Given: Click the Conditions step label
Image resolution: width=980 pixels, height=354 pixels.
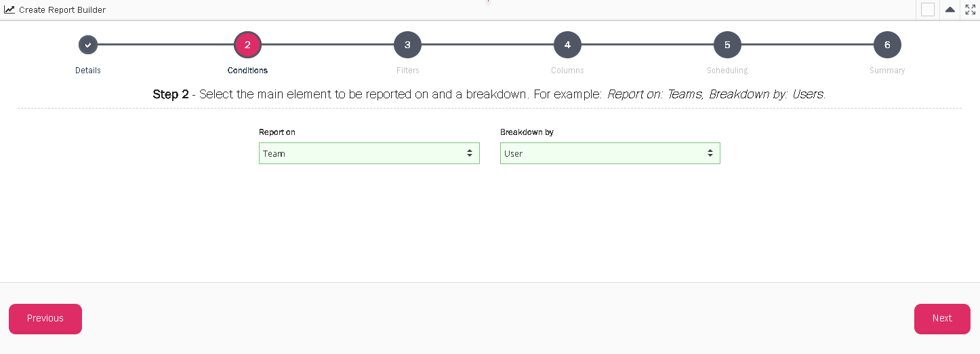Looking at the screenshot, I should click(247, 71).
